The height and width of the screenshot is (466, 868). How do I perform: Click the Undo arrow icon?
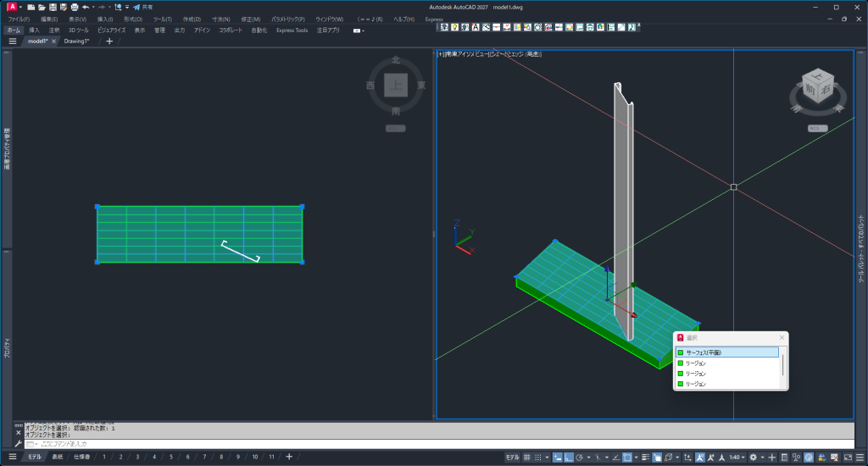coord(86,7)
